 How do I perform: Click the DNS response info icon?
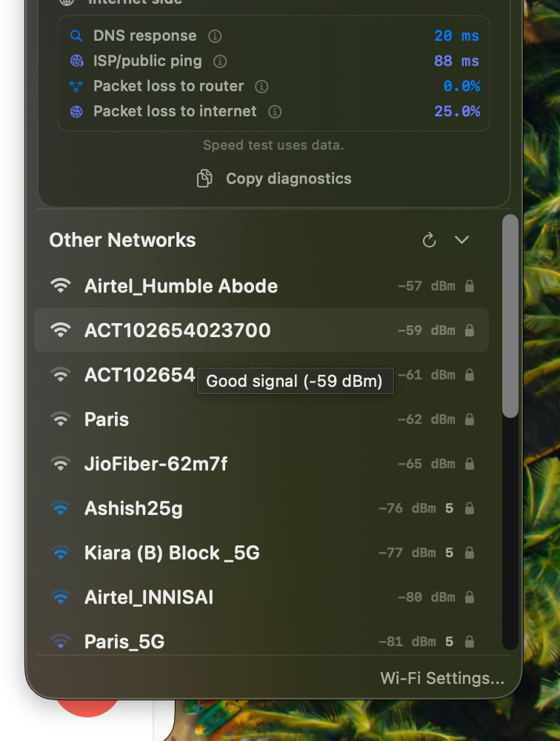pos(214,36)
